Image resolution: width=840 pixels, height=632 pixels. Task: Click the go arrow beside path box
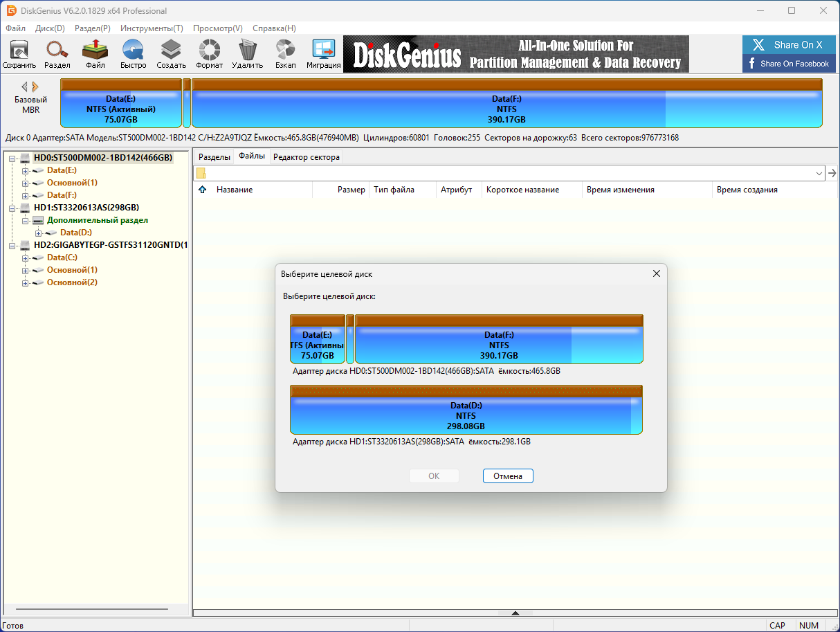tap(832, 173)
